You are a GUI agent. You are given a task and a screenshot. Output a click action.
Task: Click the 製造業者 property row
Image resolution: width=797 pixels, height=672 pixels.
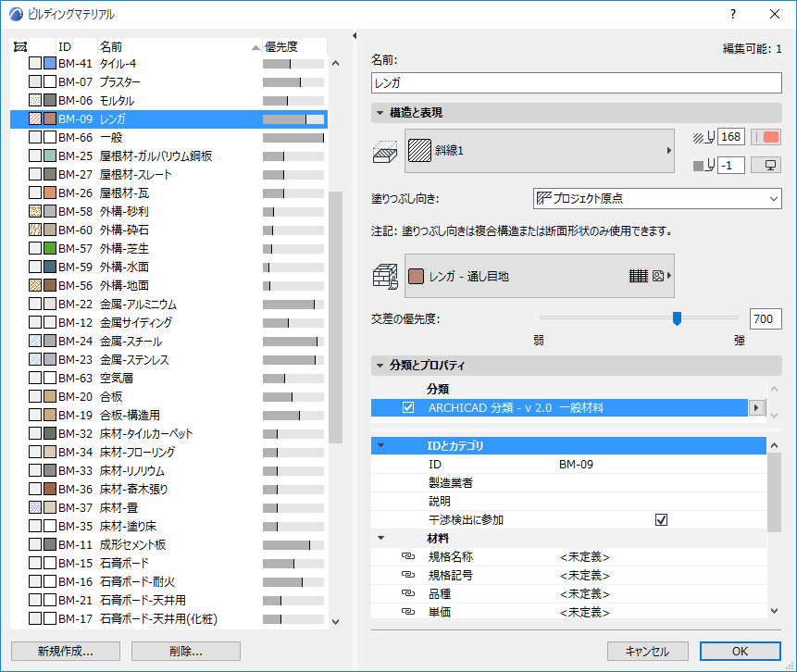[568, 482]
